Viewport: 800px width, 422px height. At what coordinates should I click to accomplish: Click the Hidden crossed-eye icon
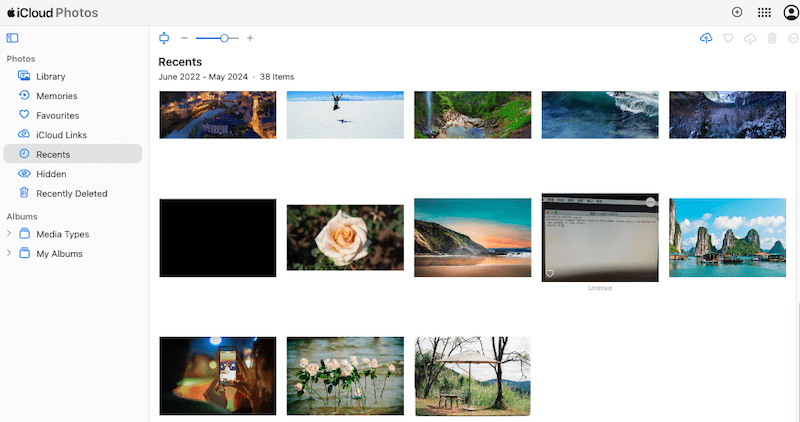point(24,173)
